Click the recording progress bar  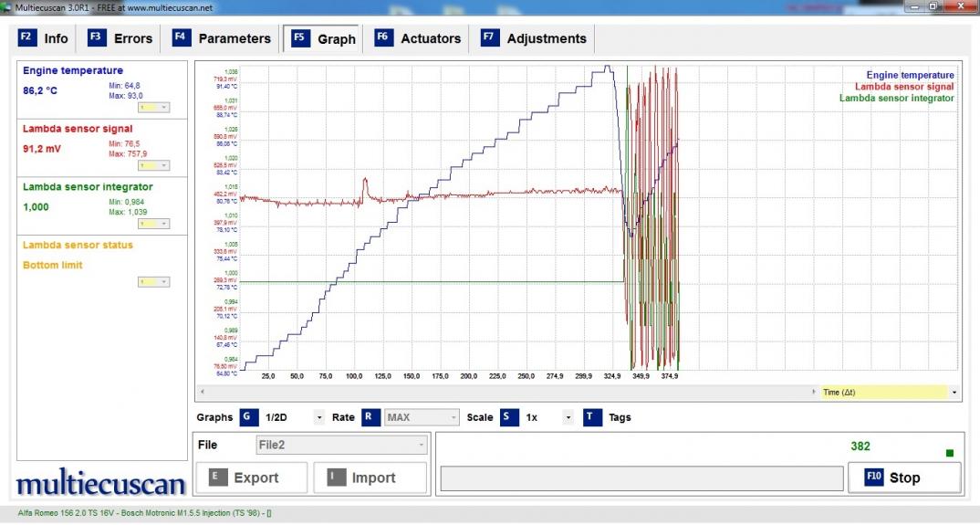(x=641, y=478)
